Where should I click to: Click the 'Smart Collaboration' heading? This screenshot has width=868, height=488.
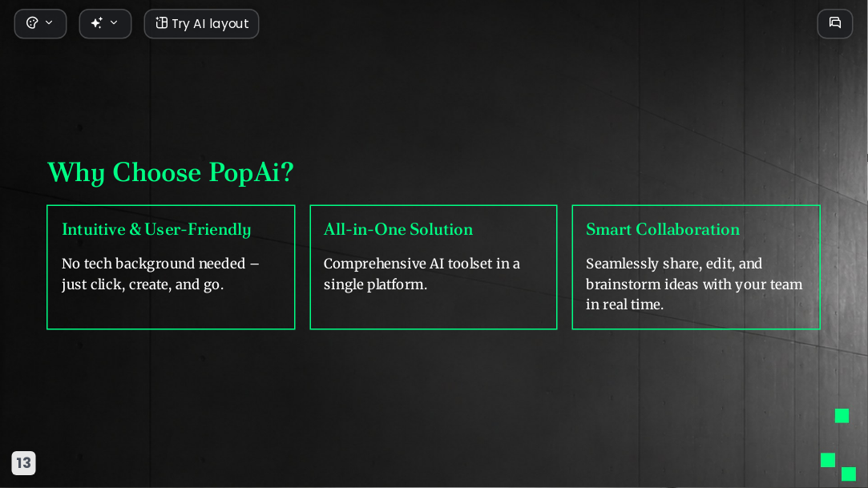tap(663, 229)
